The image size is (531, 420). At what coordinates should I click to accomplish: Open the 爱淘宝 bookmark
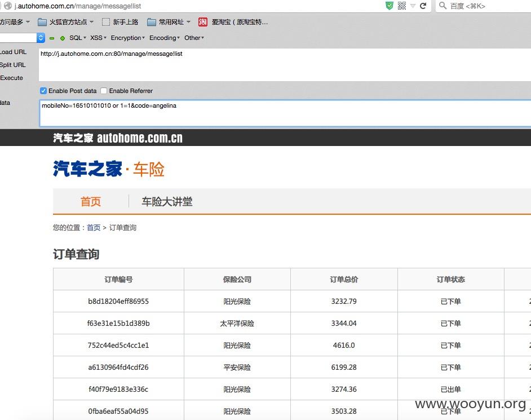pos(233,22)
